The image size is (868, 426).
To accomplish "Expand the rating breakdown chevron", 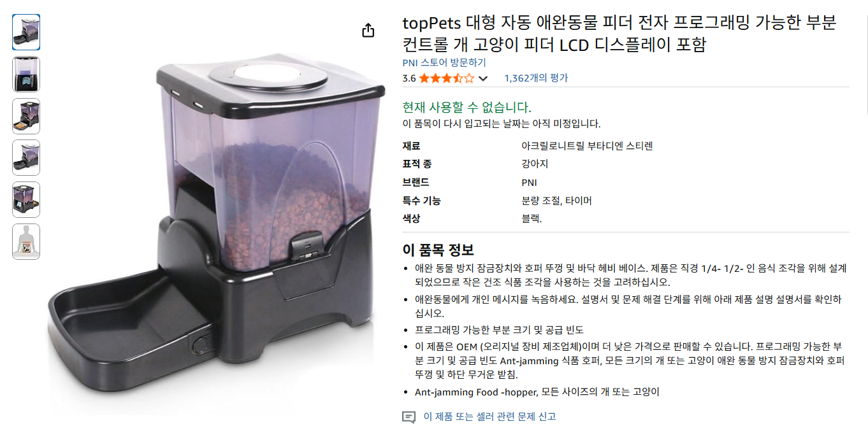I will pyautogui.click(x=483, y=79).
